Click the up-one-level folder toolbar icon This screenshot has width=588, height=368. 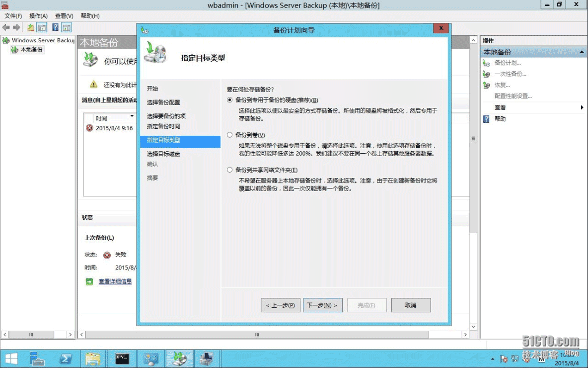pos(31,27)
